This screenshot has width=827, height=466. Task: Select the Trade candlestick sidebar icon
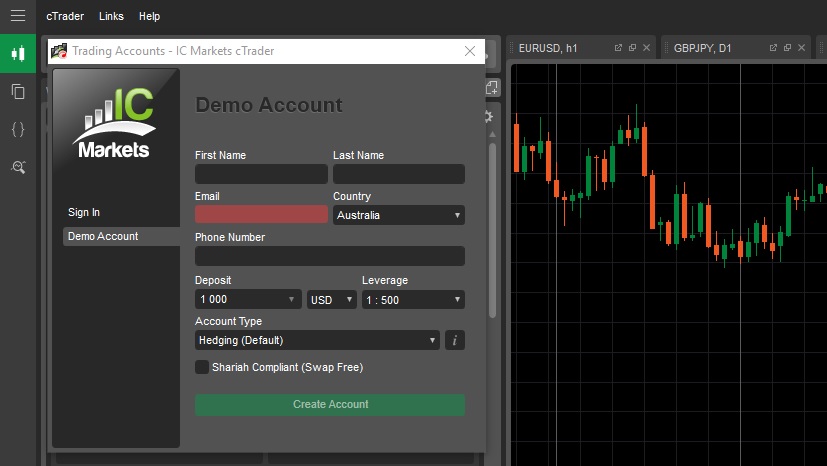pos(18,54)
